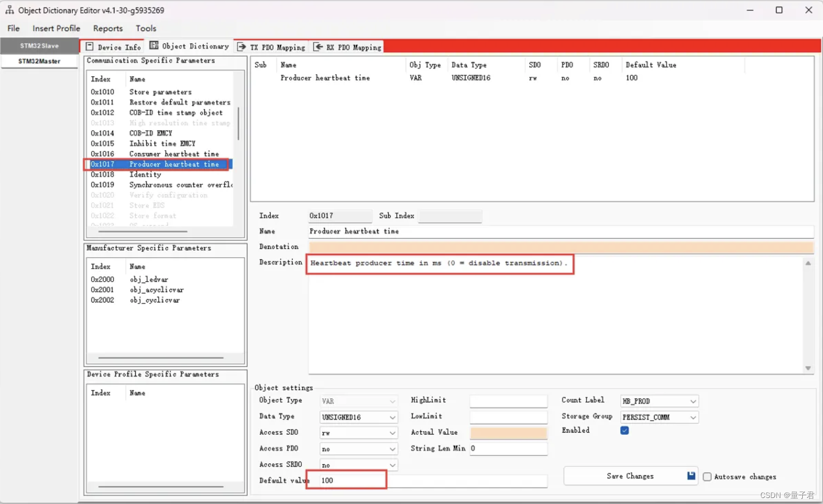Select 0x1015 Inhibit time EMCY row
823x504 pixels.
pos(160,144)
